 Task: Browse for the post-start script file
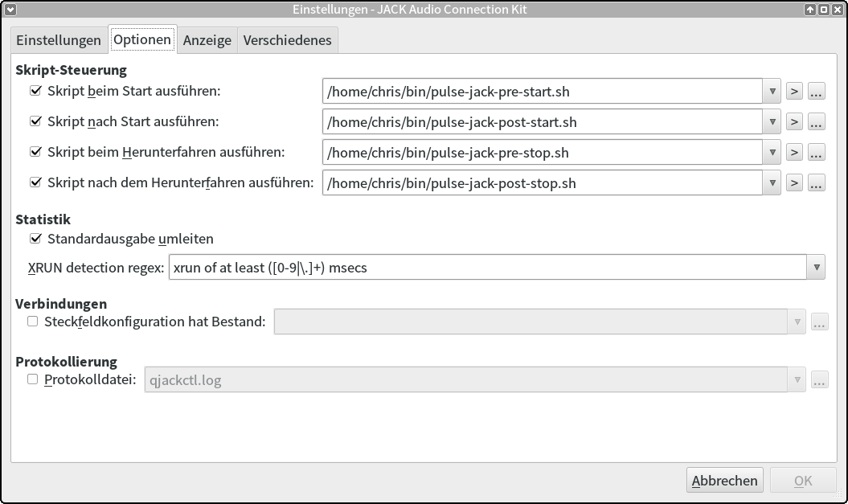(x=816, y=121)
